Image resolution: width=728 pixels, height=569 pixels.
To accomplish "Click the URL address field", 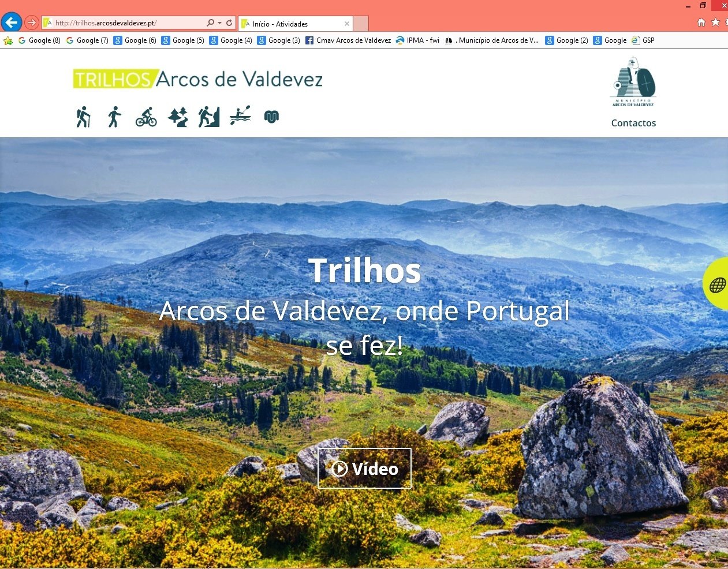I will pyautogui.click(x=129, y=23).
